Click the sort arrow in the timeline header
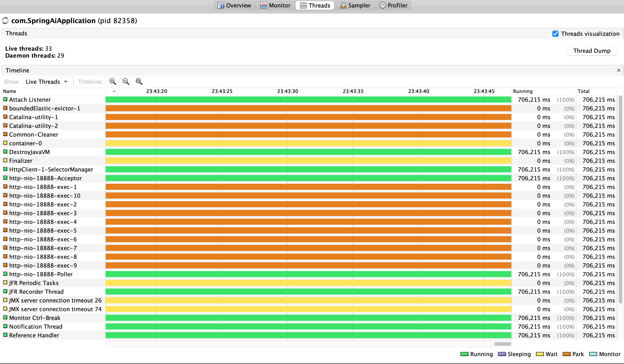This screenshot has height=364, width=624. click(x=114, y=91)
